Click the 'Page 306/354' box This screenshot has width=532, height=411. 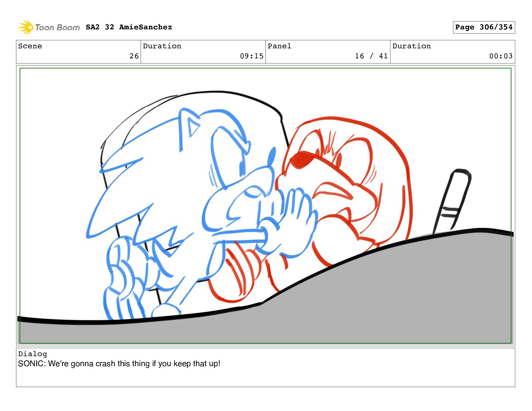[484, 27]
